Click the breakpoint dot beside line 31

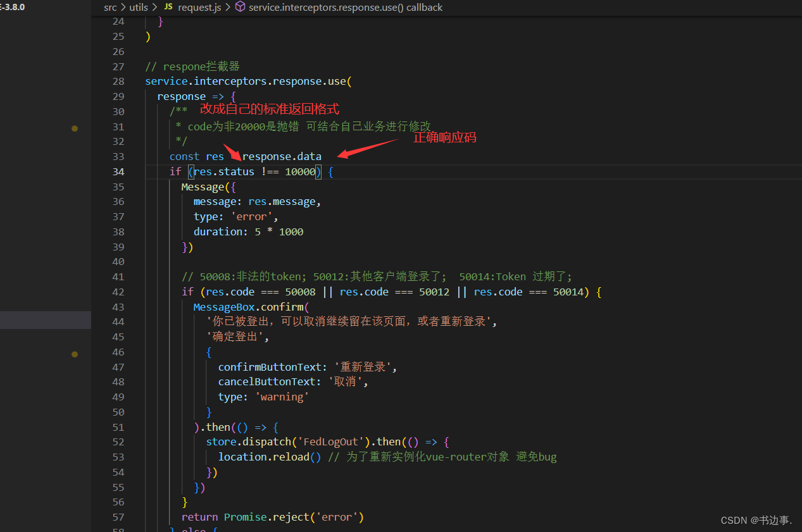coord(75,128)
